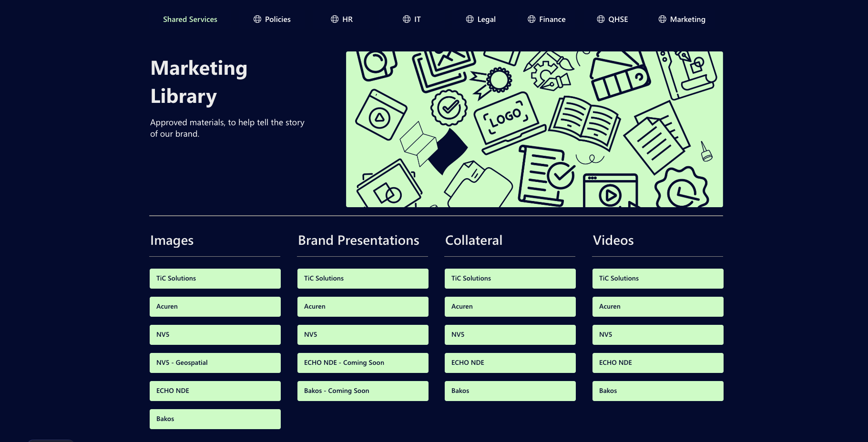The width and height of the screenshot is (868, 442).
Task: Click the Brand Presentations section heading
Action: (358, 241)
